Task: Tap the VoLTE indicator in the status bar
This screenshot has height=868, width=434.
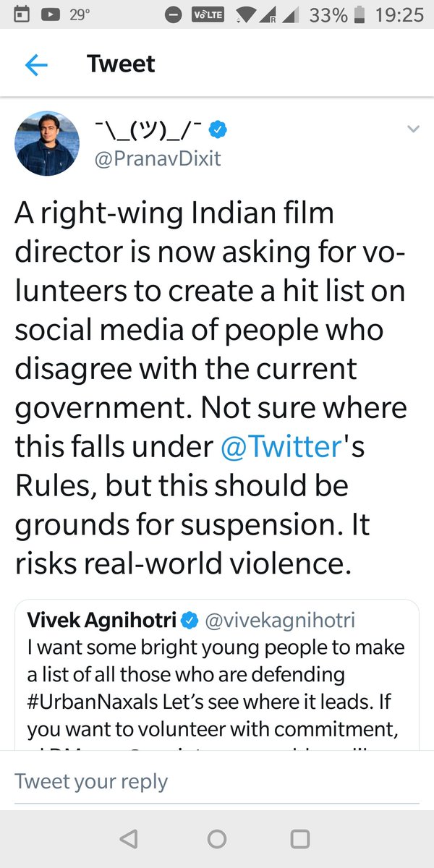Action: [208, 15]
